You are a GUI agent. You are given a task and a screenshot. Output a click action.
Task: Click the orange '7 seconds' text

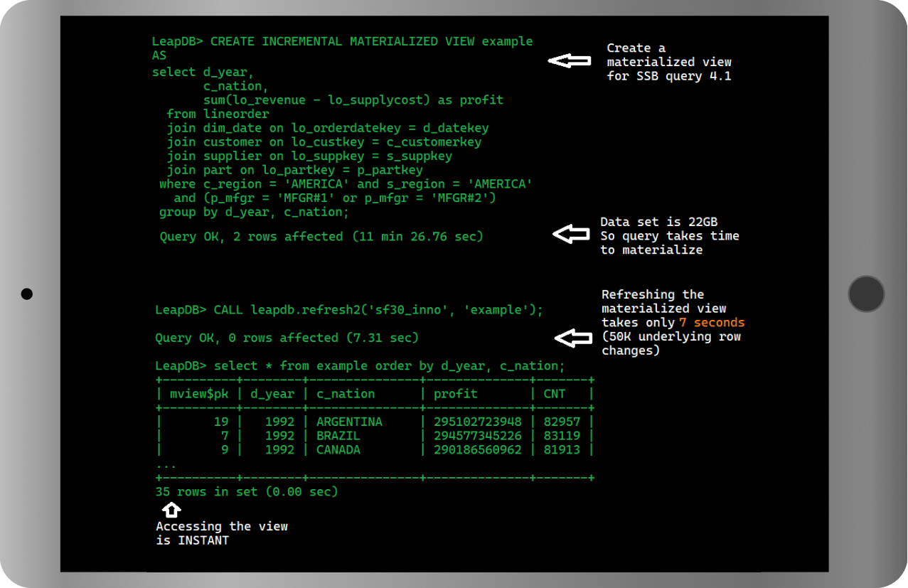tap(712, 323)
